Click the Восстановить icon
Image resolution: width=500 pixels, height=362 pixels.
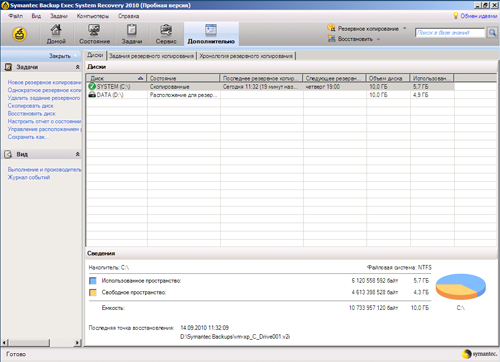coord(331,39)
